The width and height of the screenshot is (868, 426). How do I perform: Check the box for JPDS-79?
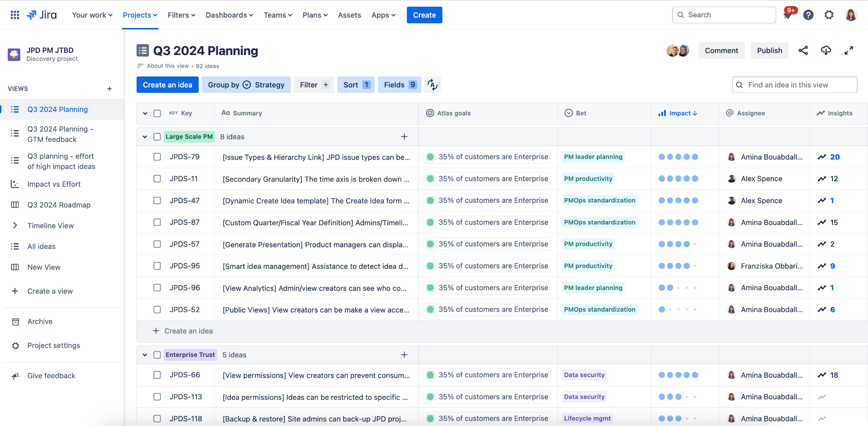[x=157, y=157]
